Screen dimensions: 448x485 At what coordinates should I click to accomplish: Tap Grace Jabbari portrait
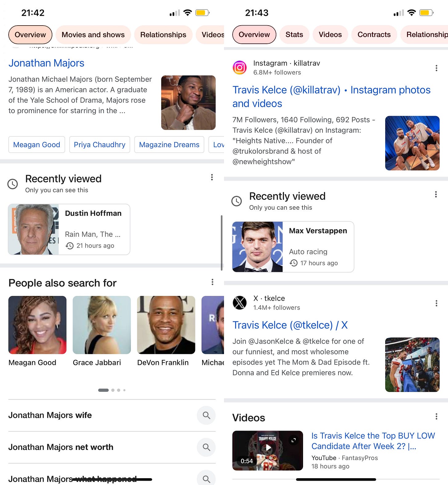[x=102, y=325]
